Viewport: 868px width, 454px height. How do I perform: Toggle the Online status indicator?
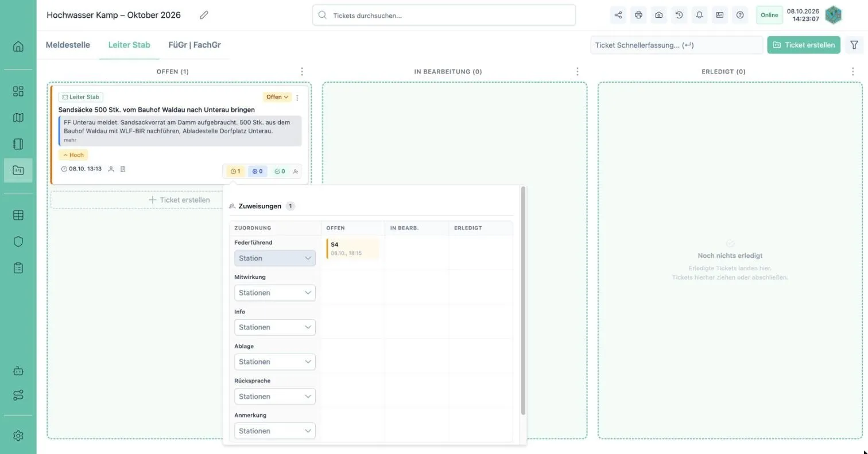click(x=769, y=15)
